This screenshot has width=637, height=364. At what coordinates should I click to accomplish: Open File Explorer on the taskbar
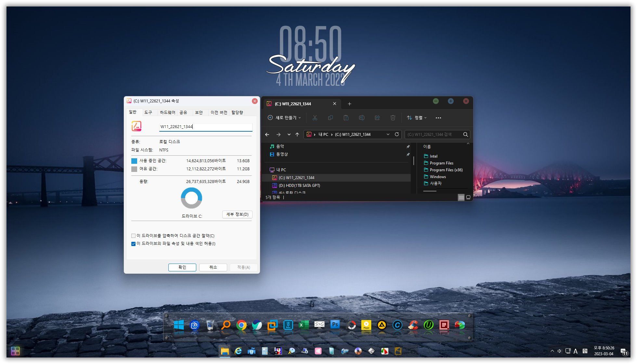click(225, 351)
